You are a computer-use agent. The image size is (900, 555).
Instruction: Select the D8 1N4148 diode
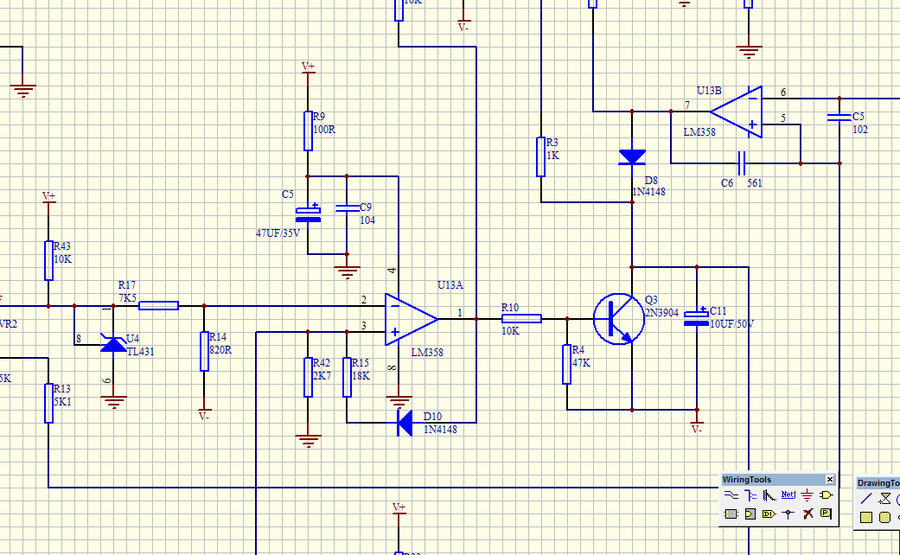(632, 157)
